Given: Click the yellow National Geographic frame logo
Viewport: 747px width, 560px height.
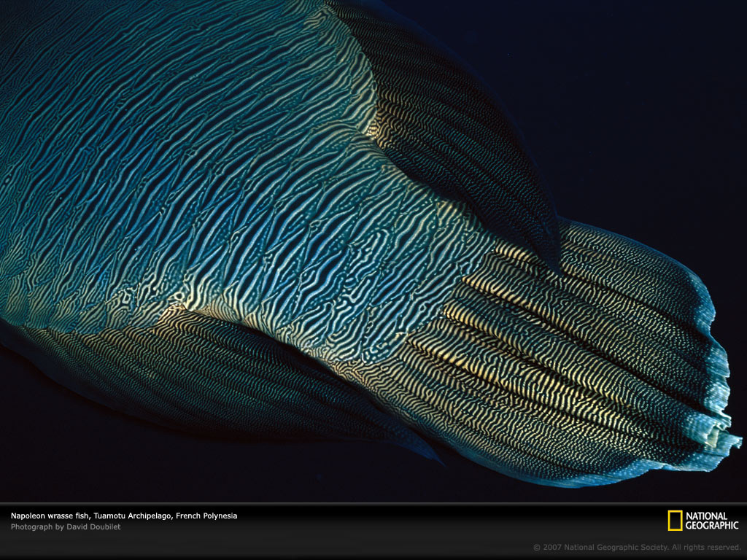Looking at the screenshot, I should 675,520.
